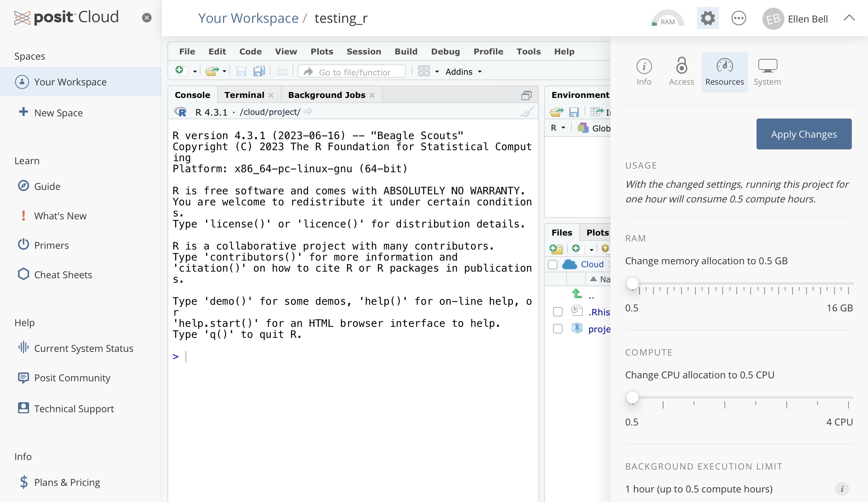Screen dimensions: 868x502
Task: Check the .Rhistory file checkbox
Action: pyautogui.click(x=558, y=312)
